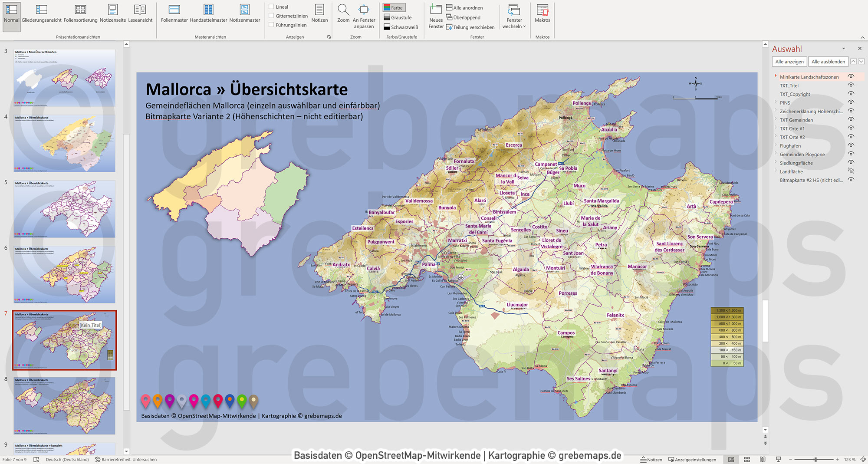The image size is (868, 464).
Task: Expand Gemeinden Ploygone group
Action: [x=776, y=154]
